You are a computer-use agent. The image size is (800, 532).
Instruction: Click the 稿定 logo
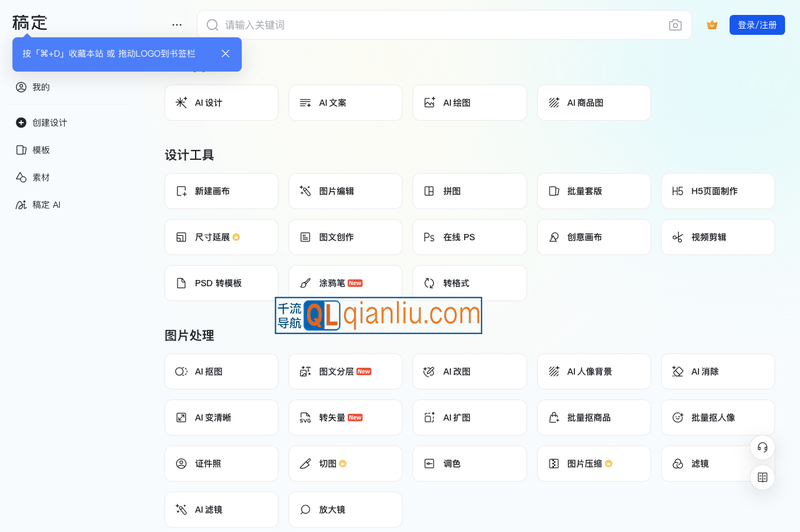30,23
